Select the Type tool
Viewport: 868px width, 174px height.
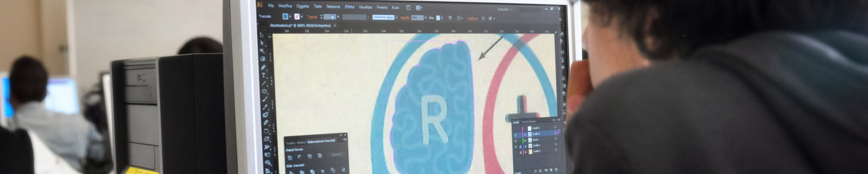(x=263, y=75)
